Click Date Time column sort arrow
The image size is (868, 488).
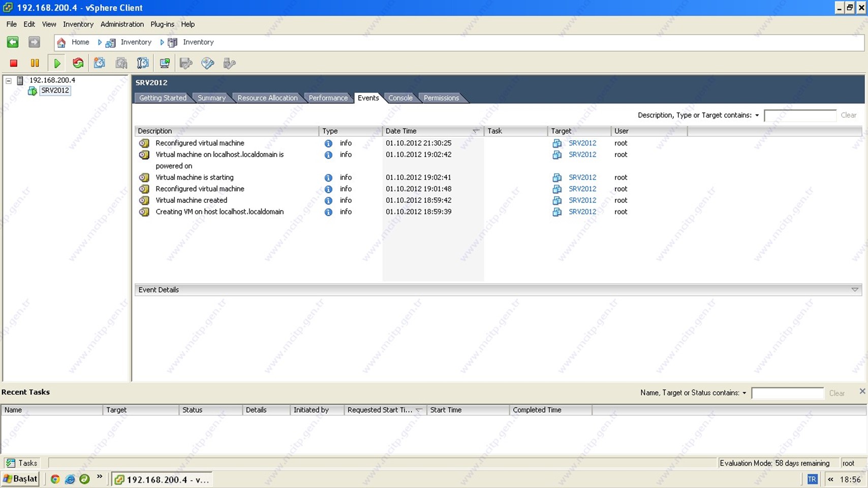476,131
